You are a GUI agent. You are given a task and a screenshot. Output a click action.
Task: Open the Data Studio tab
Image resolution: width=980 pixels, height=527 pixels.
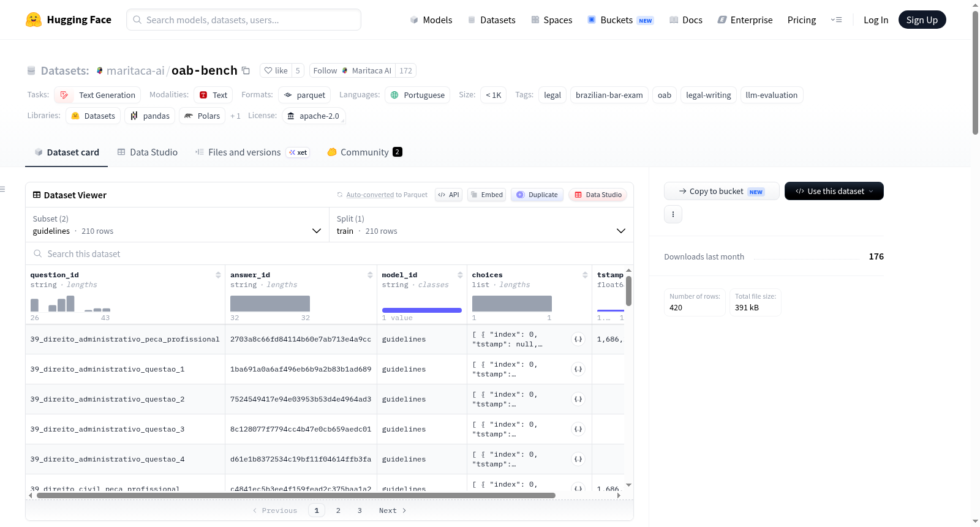click(x=148, y=152)
